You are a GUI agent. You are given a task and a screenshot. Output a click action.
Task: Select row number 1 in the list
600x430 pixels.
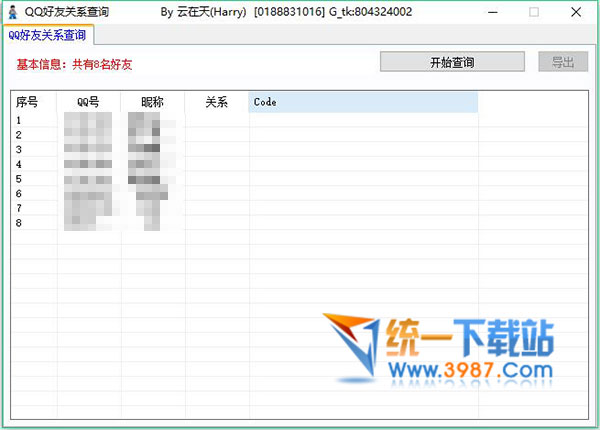pos(300,120)
